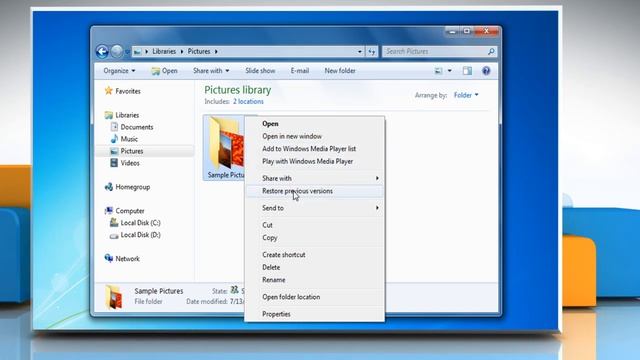Click the Homegroup icon in sidebar
Image resolution: width=640 pixels, height=360 pixels.
point(109,187)
